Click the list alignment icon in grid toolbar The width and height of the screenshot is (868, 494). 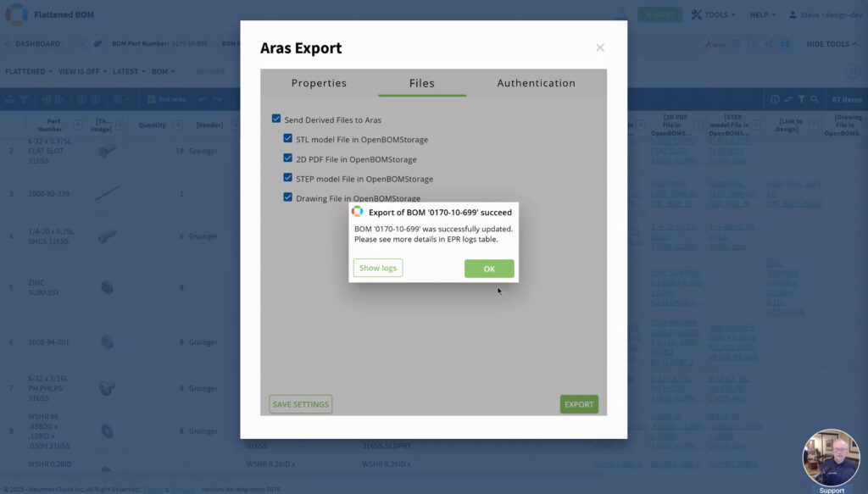click(x=117, y=100)
